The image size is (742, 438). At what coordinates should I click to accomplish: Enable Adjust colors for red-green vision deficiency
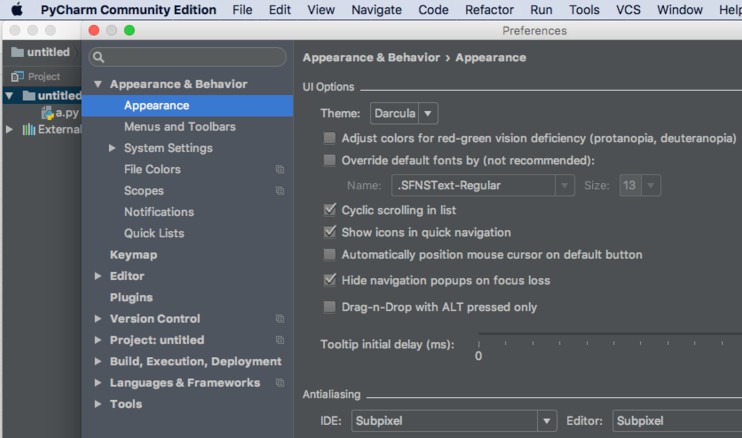[329, 138]
